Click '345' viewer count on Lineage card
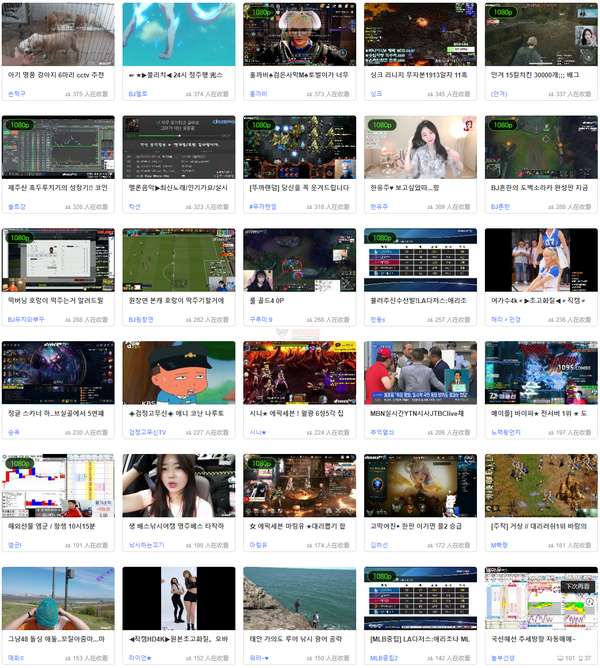Viewport: 600px width, 668px height. tap(449, 94)
